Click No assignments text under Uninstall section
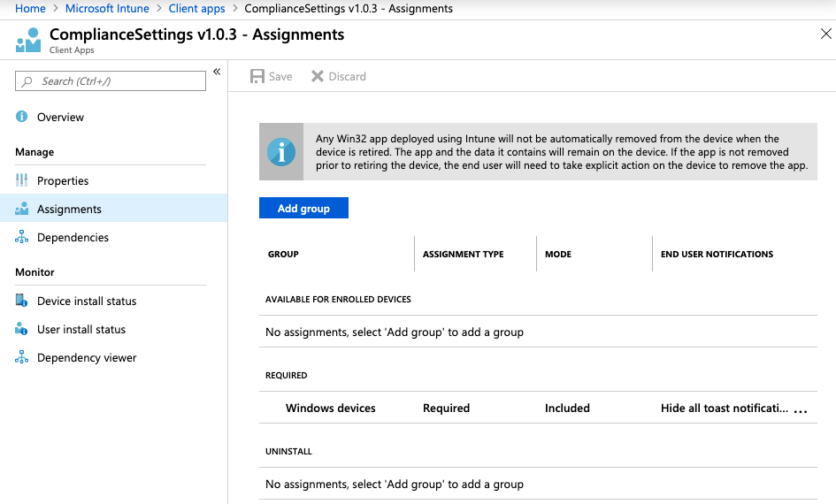836x504 pixels. [395, 485]
